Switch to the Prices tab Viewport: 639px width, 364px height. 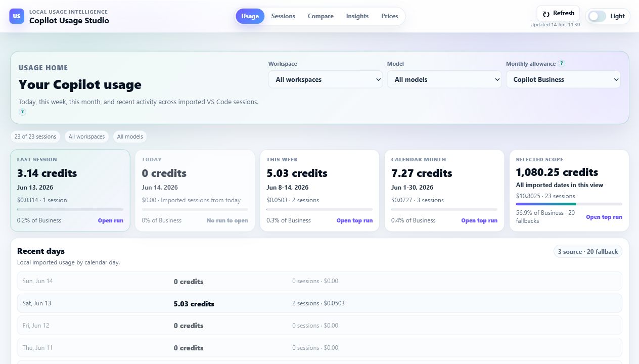point(390,16)
